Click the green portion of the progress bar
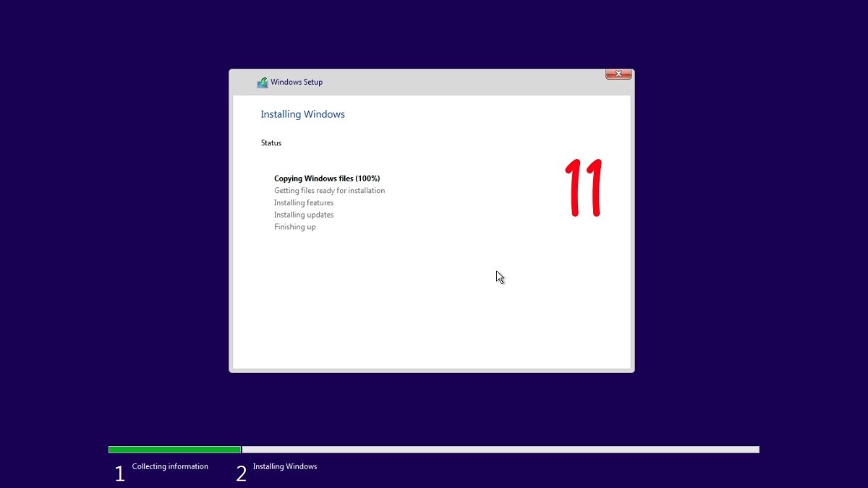The image size is (868, 488). pyautogui.click(x=174, y=449)
